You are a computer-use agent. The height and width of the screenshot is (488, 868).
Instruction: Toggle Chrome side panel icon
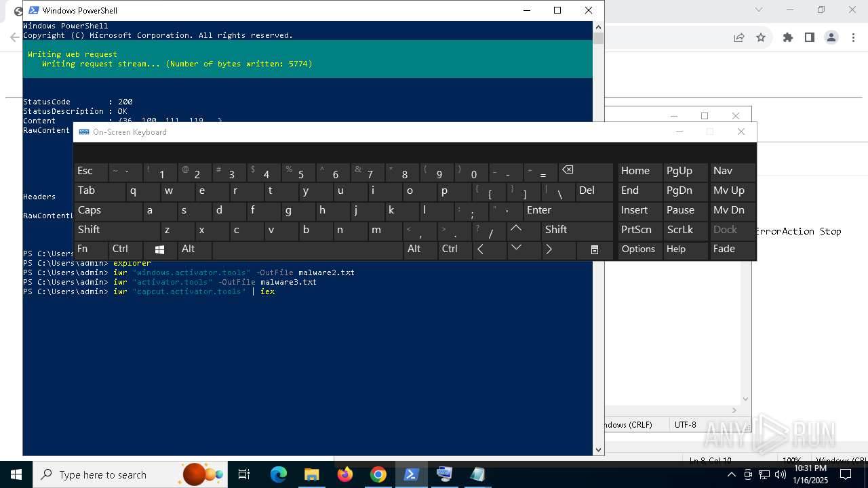tap(810, 37)
